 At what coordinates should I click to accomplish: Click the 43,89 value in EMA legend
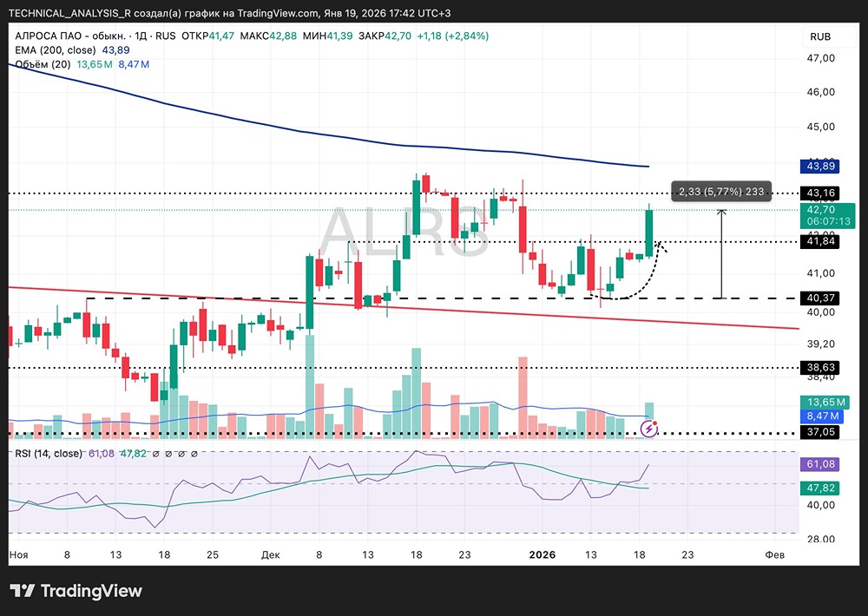pyautogui.click(x=115, y=50)
